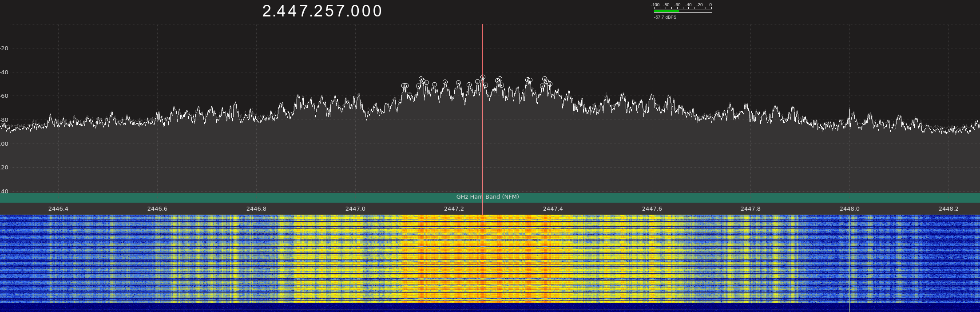This screenshot has width=980, height=312.
Task: Click the 2446.4 frequency axis label
Action: 58,209
